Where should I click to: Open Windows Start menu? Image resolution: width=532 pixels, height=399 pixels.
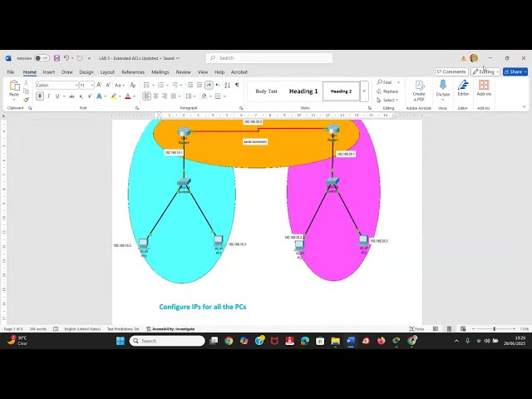click(120, 341)
